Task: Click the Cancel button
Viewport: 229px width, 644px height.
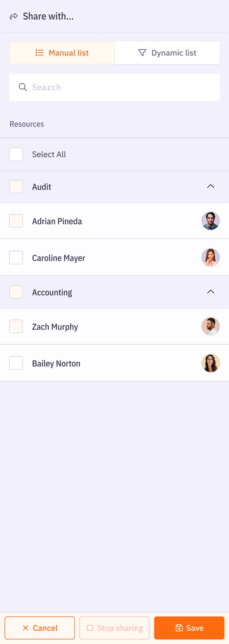Action: 40,628
